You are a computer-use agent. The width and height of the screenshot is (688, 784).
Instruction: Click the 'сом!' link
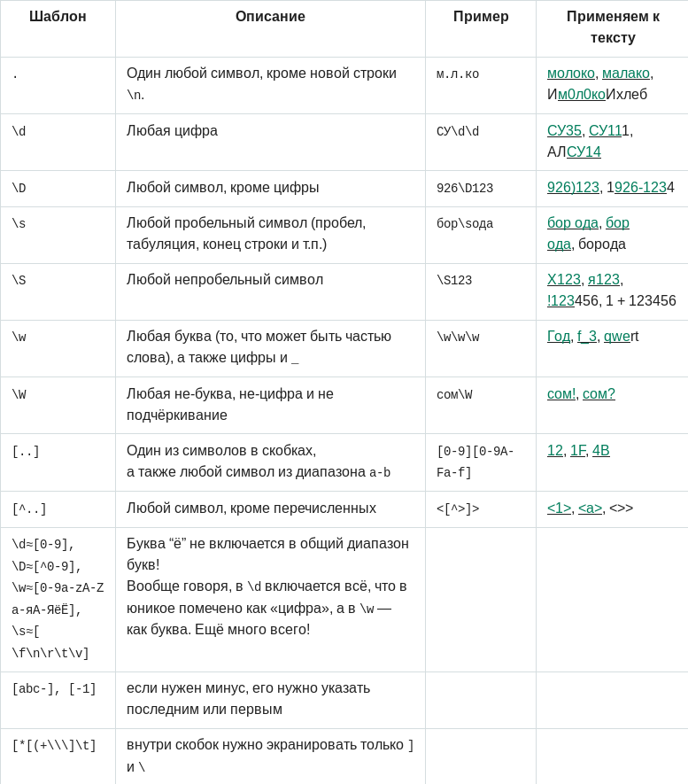click(561, 394)
